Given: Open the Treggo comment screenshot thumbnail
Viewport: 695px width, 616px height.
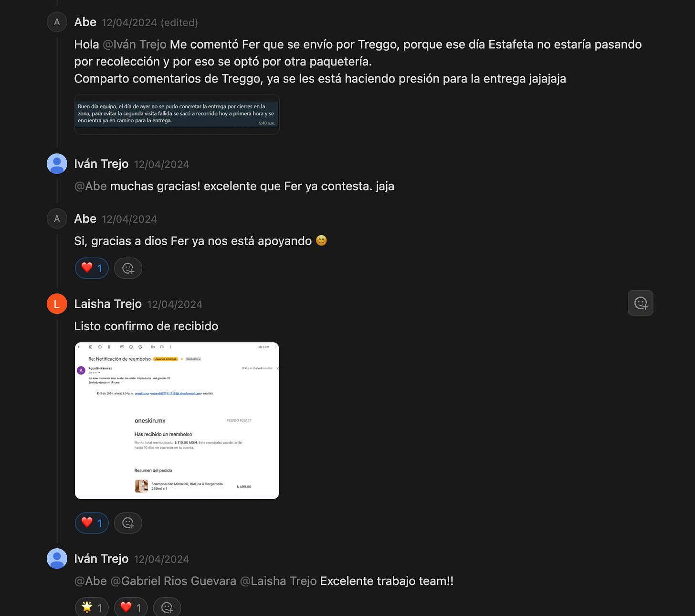Looking at the screenshot, I should pyautogui.click(x=177, y=115).
